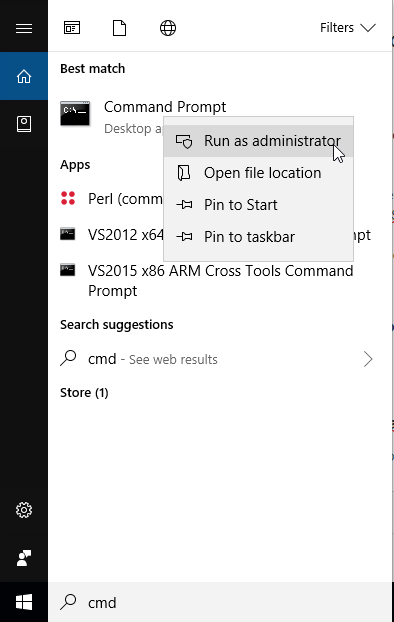Viewport: 394px width, 622px height.
Task: Open the Notebook icon in sidebar
Action: point(24,124)
